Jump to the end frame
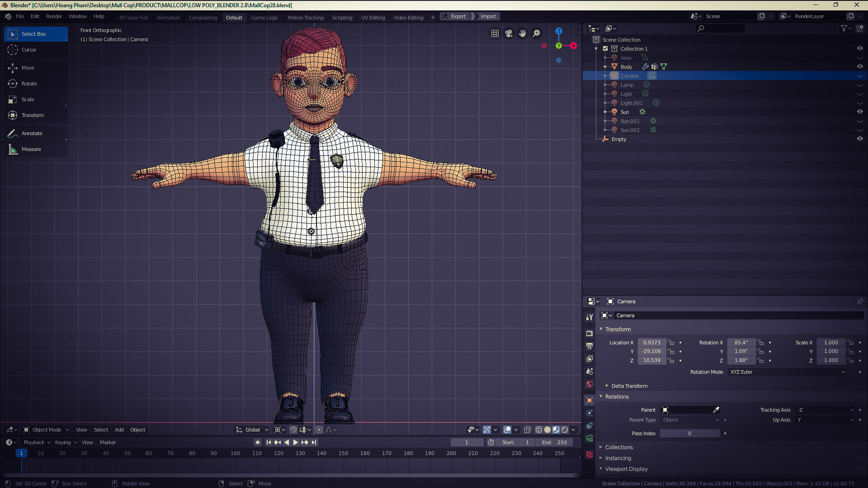 point(314,442)
